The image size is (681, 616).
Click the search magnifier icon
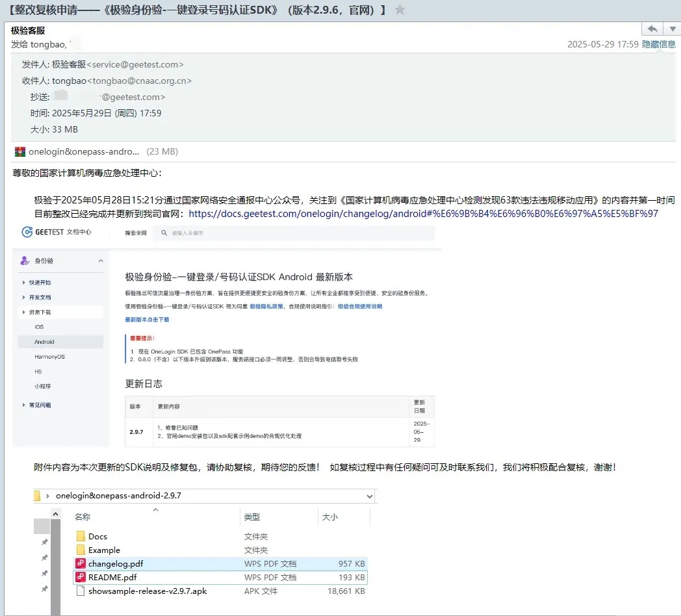coord(164,233)
